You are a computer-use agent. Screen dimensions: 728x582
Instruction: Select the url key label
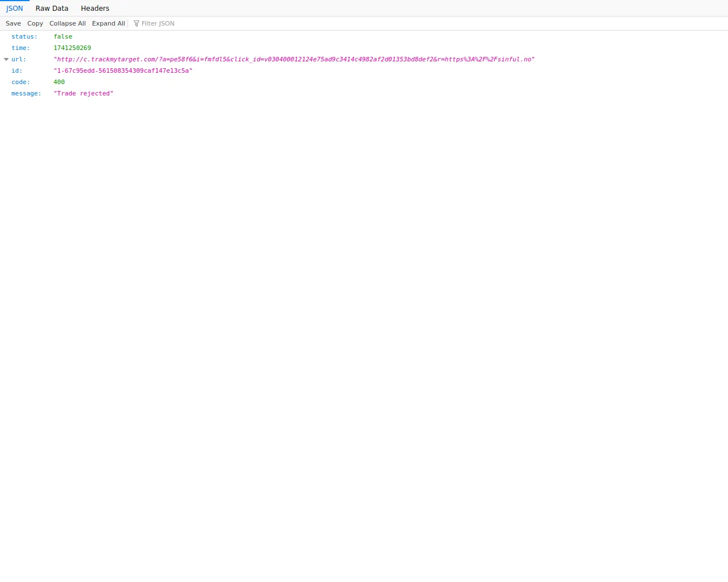click(19, 59)
